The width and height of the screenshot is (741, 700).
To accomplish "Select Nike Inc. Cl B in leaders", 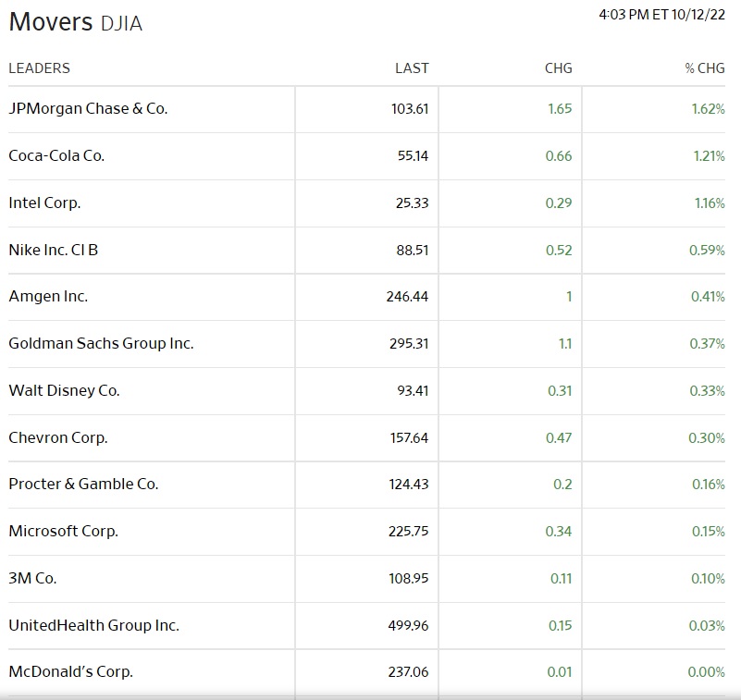I will (x=54, y=250).
